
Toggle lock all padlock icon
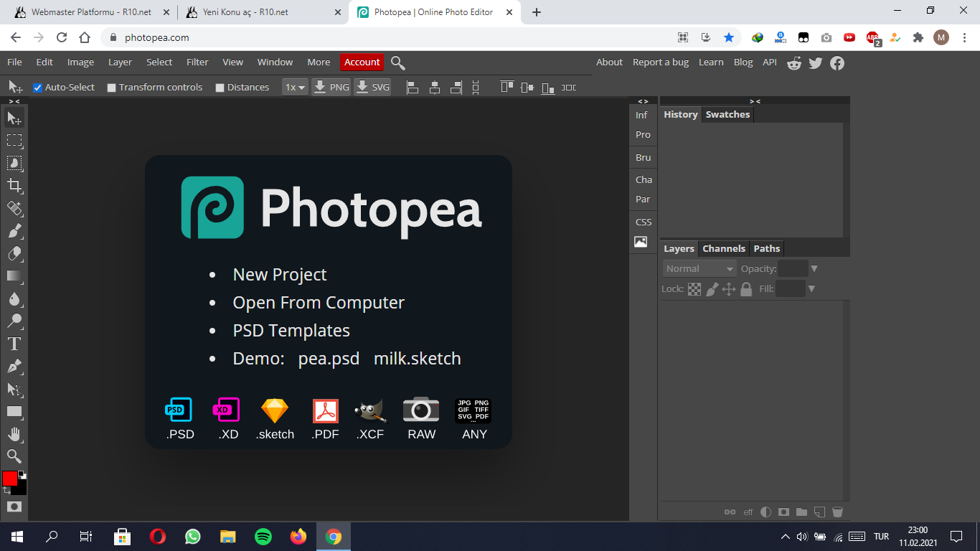coord(746,289)
